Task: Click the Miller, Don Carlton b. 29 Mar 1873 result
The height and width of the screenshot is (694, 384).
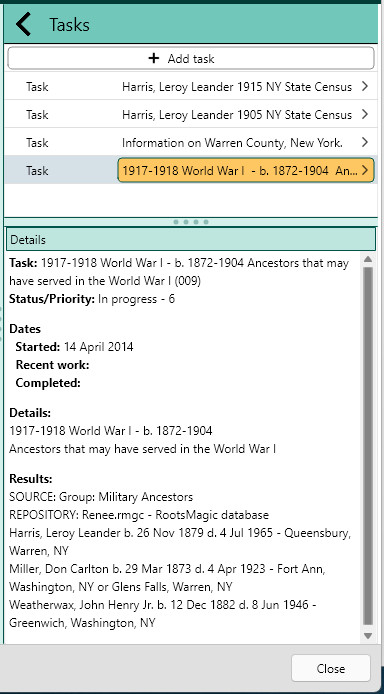Action: click(167, 578)
